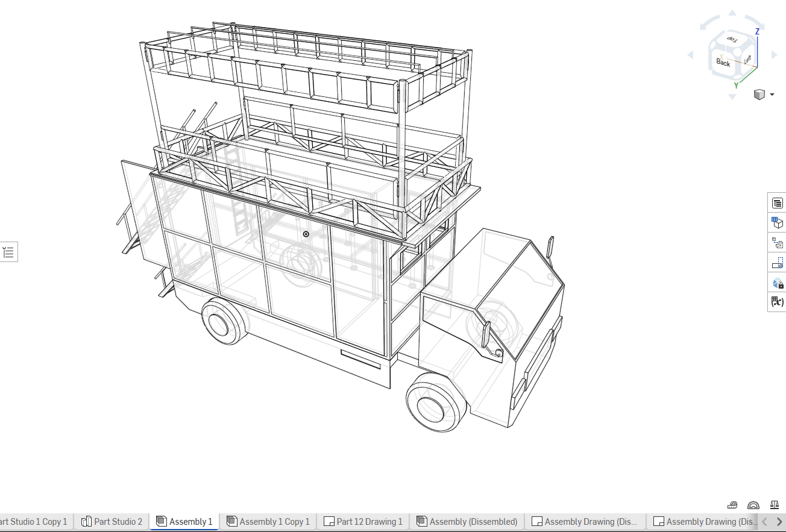Open the Assembly 1 Copy 1 tab
This screenshot has width=786, height=532.
268,522
